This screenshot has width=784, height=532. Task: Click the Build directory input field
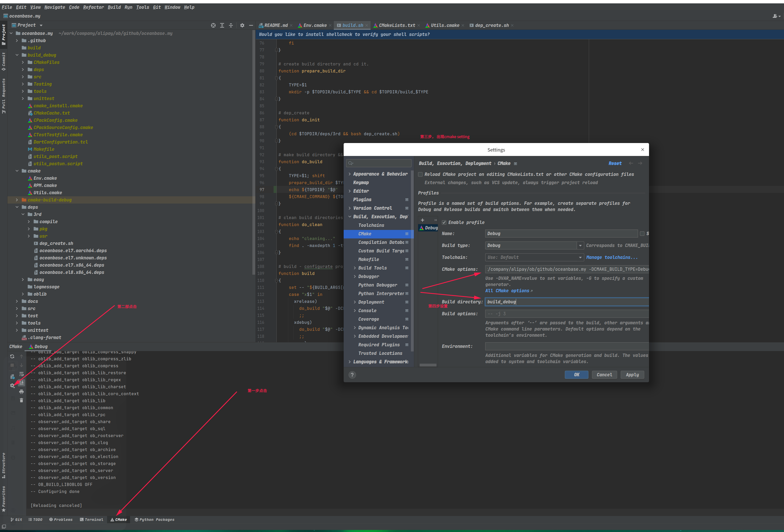567,302
